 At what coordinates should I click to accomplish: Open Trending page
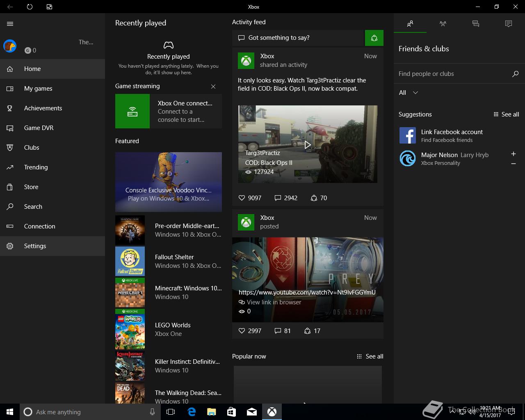click(x=52, y=167)
